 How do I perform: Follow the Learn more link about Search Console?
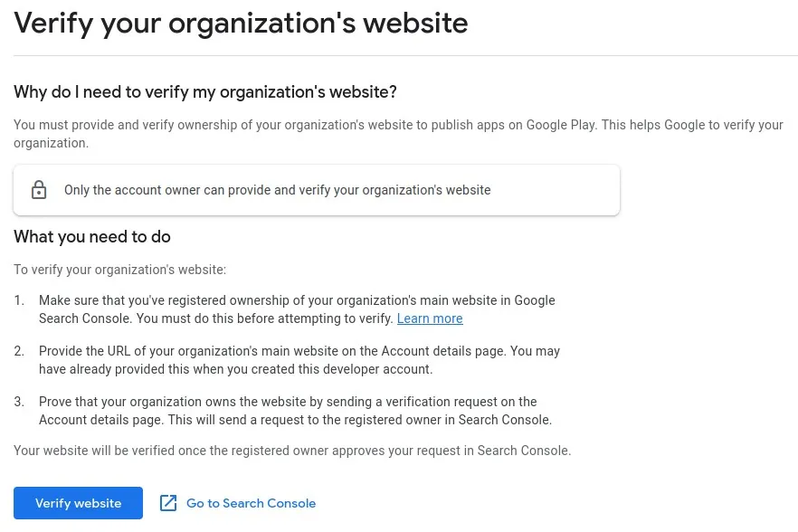point(430,318)
